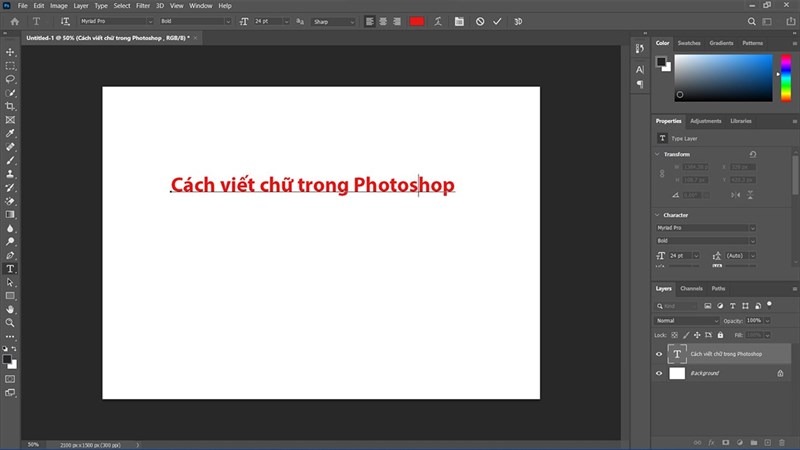The height and width of the screenshot is (450, 800).
Task: Open anti-aliasing Sharp dropdown
Action: [334, 21]
